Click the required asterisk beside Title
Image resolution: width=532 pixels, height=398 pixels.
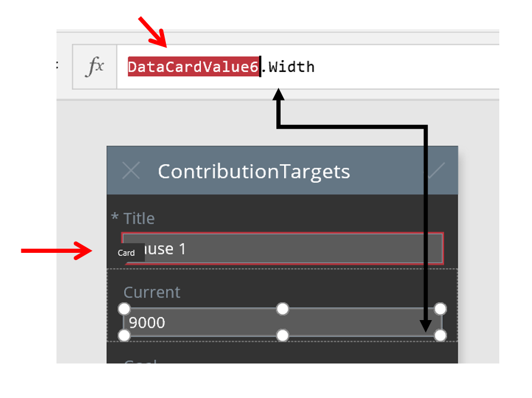(115, 217)
